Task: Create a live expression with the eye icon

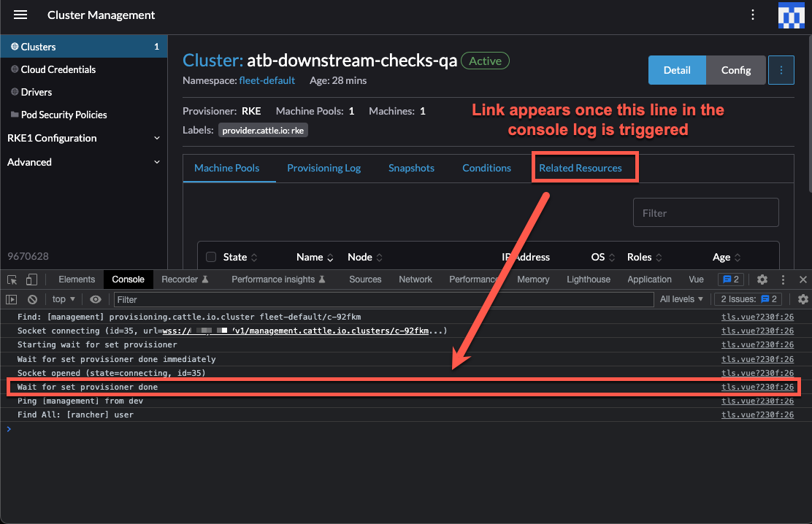Action: click(x=95, y=299)
